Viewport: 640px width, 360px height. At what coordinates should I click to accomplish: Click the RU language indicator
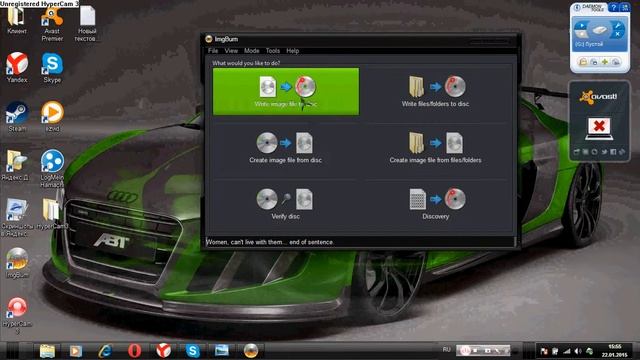coord(447,350)
